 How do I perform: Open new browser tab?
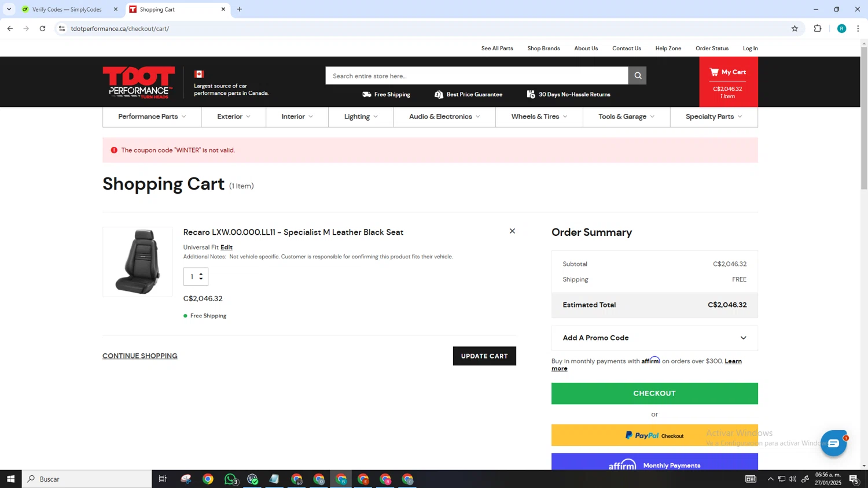(x=240, y=9)
